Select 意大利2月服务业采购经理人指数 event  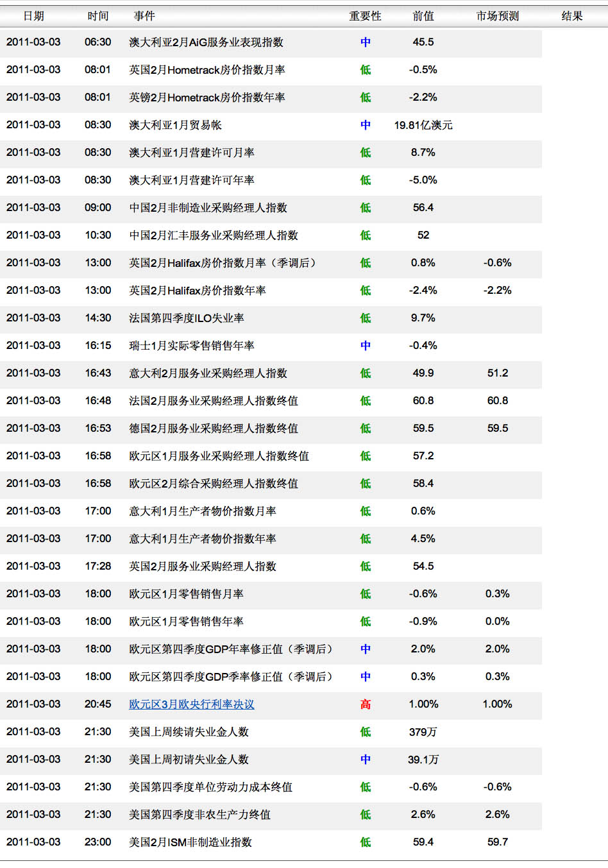point(208,373)
